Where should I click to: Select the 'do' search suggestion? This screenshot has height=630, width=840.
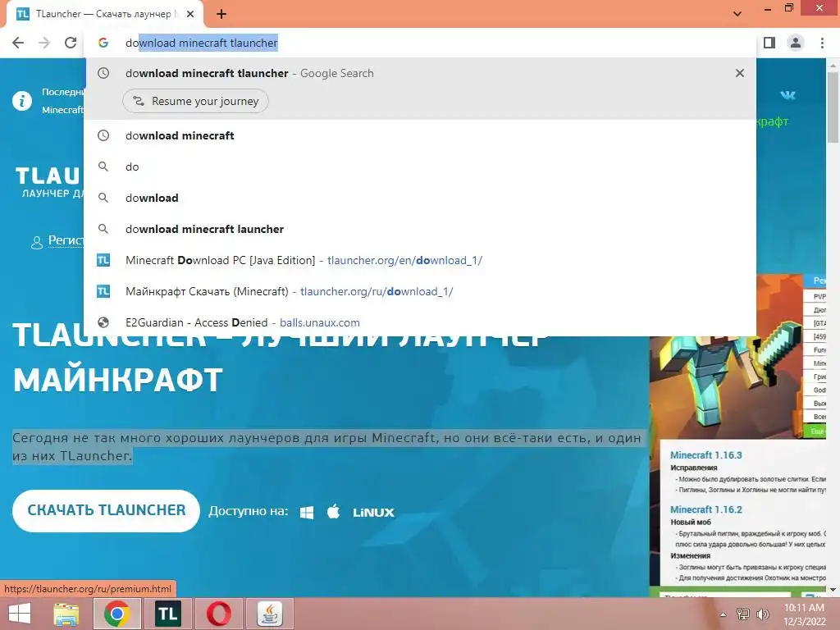pyautogui.click(x=421, y=167)
